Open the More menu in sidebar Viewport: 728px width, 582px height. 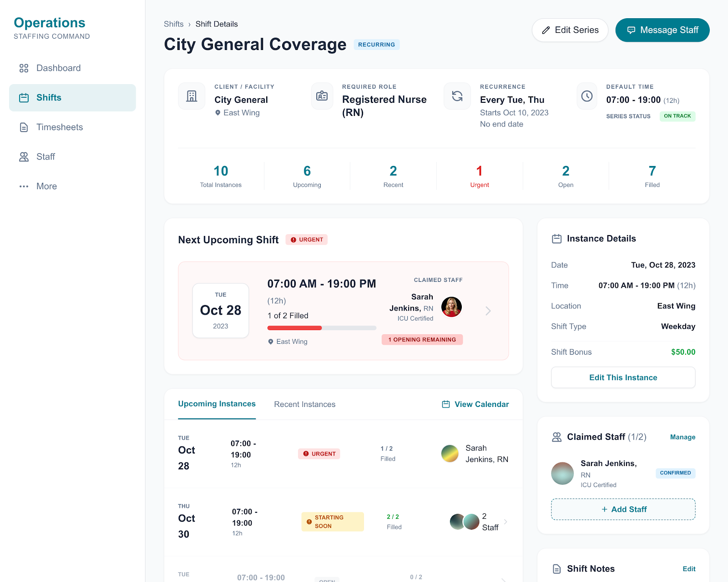coord(72,186)
